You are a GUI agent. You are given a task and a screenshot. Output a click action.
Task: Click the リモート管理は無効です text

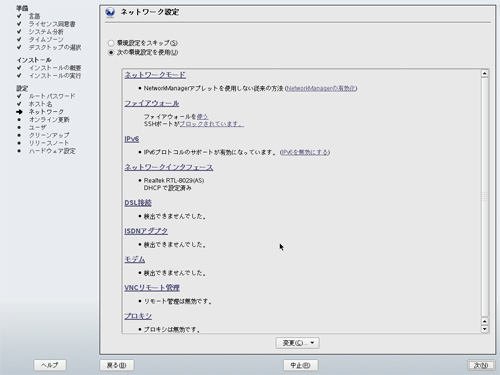[x=177, y=301]
